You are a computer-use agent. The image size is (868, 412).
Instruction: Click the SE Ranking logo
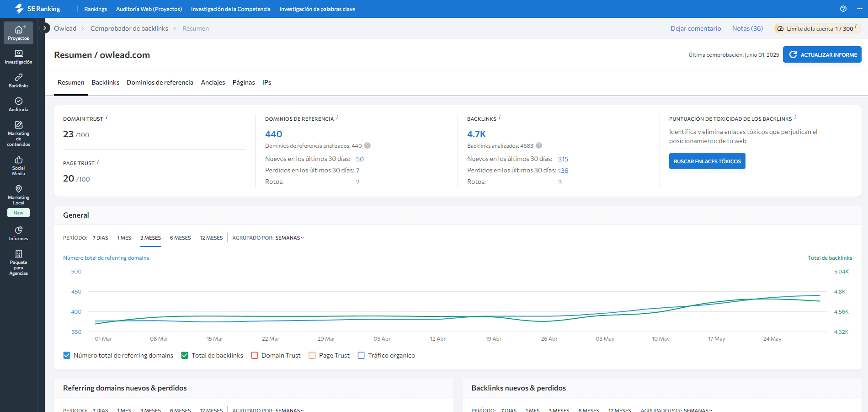pyautogui.click(x=37, y=9)
